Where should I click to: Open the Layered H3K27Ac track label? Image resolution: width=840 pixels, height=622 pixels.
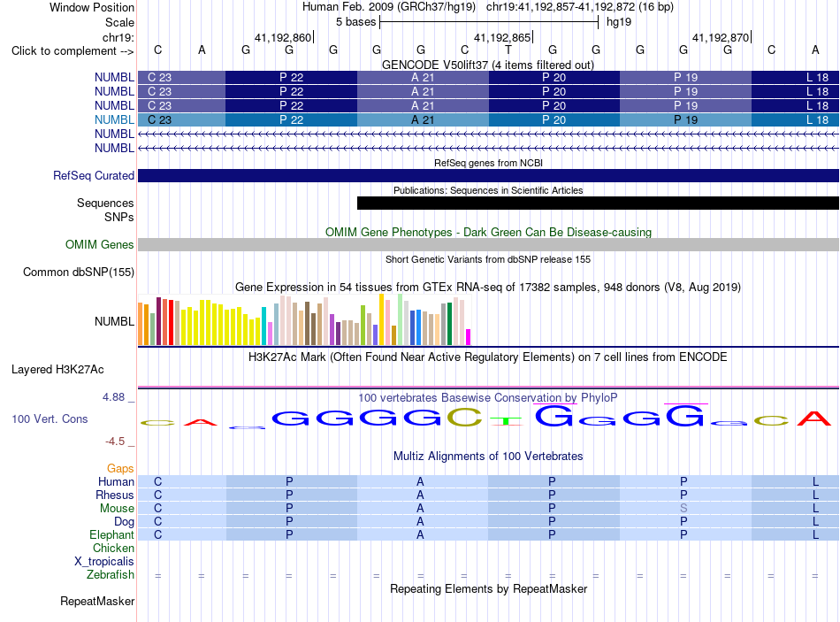click(57, 370)
